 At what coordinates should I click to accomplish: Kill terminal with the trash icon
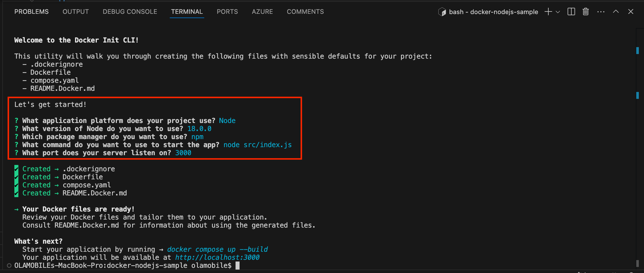[x=586, y=12]
